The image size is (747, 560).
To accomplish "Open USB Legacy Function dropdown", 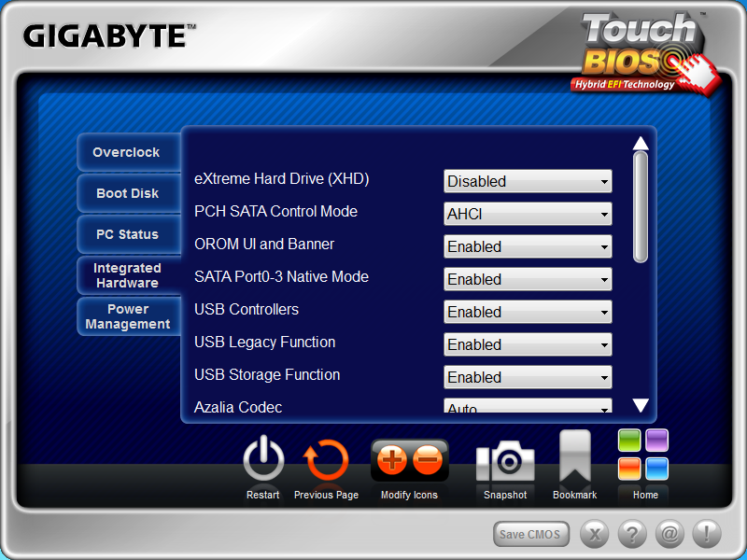I will tap(528, 344).
